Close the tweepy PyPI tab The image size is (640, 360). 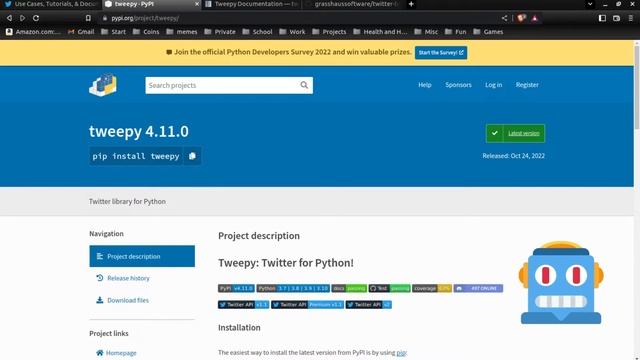click(x=197, y=4)
